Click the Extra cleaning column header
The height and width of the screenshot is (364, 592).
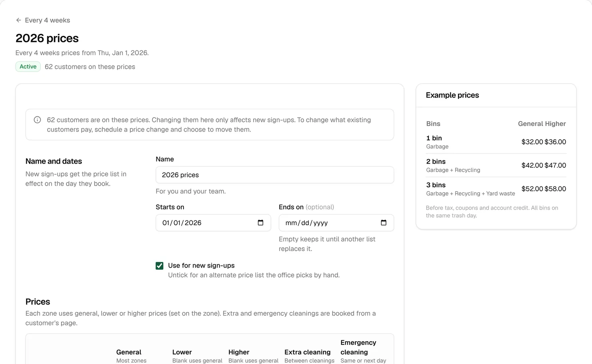click(x=308, y=352)
